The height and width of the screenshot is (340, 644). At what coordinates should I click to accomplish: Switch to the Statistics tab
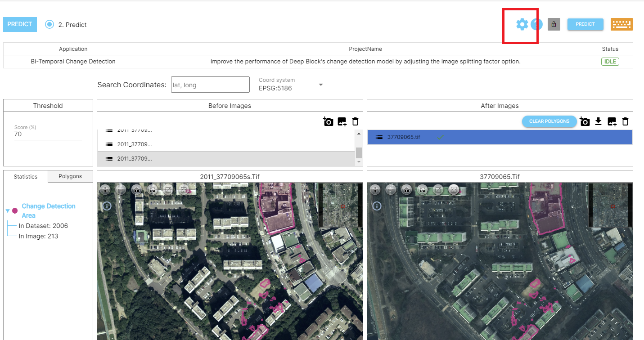point(26,176)
